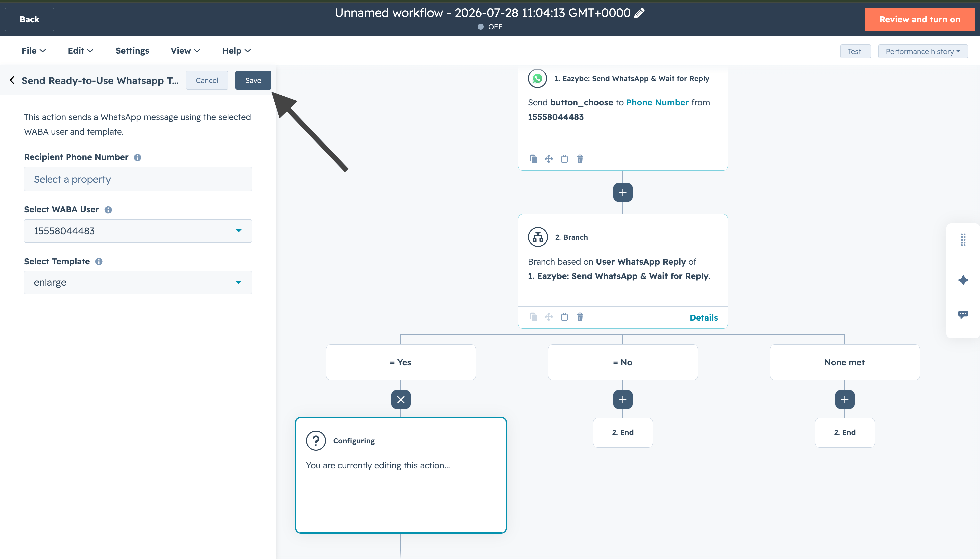Clone the 2. Branch card
This screenshot has height=559, width=980.
[533, 317]
